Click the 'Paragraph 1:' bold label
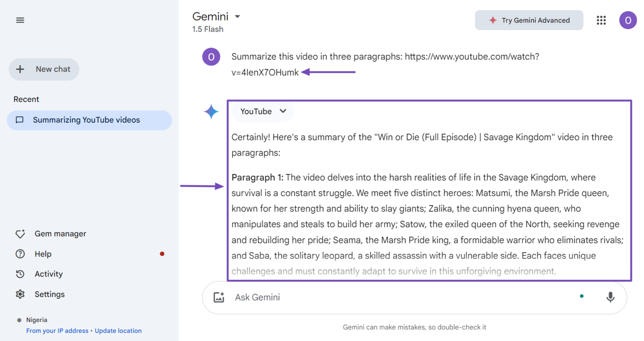Viewport: 644px width, 341px height. (257, 177)
